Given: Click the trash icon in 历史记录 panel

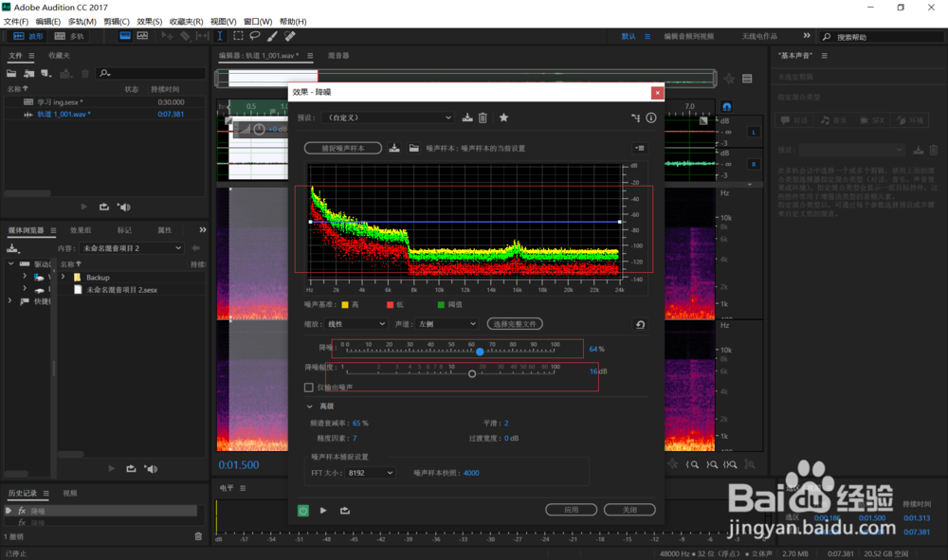Looking at the screenshot, I should click(x=198, y=536).
